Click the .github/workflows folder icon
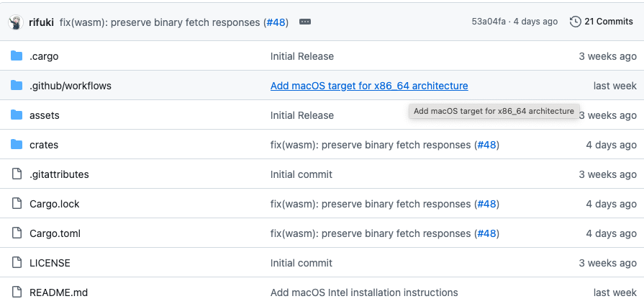The height and width of the screenshot is (304, 644). [x=17, y=86]
